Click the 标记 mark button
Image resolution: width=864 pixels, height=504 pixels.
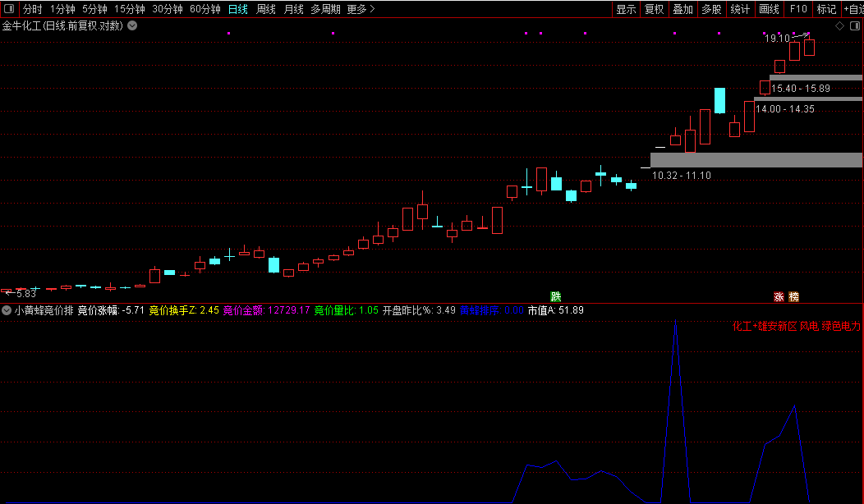point(826,9)
